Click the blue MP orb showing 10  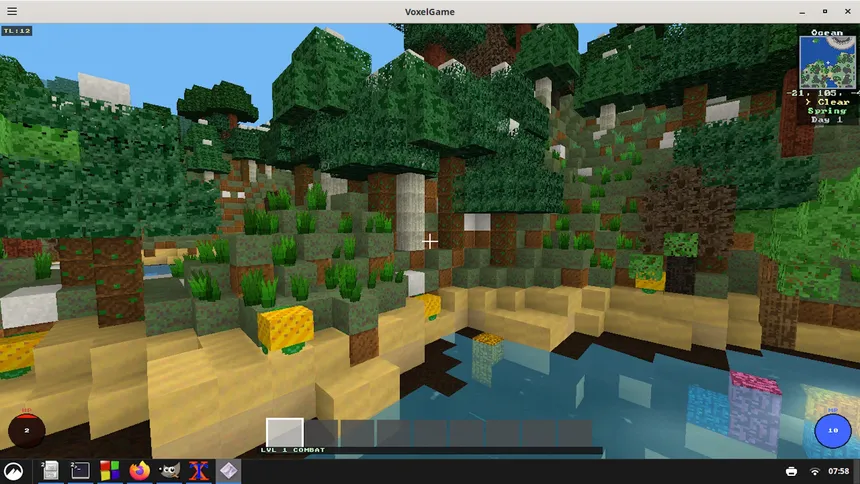[x=833, y=430]
